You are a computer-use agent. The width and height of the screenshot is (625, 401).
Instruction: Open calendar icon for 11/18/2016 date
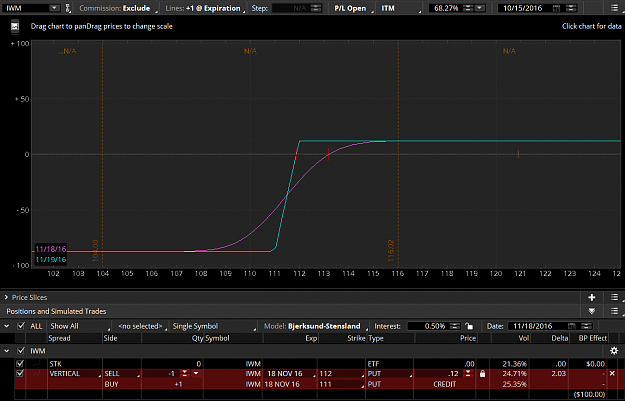572,326
